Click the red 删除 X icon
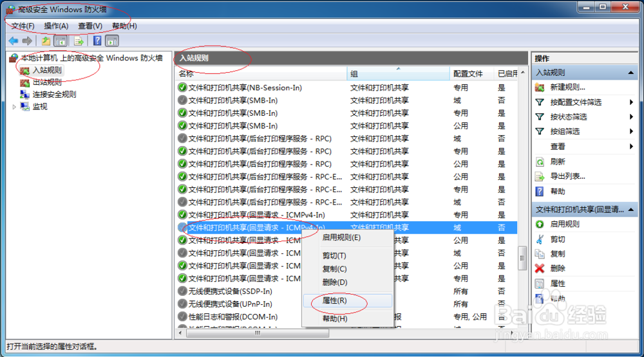Viewport: 644px width, 357px height. point(540,269)
